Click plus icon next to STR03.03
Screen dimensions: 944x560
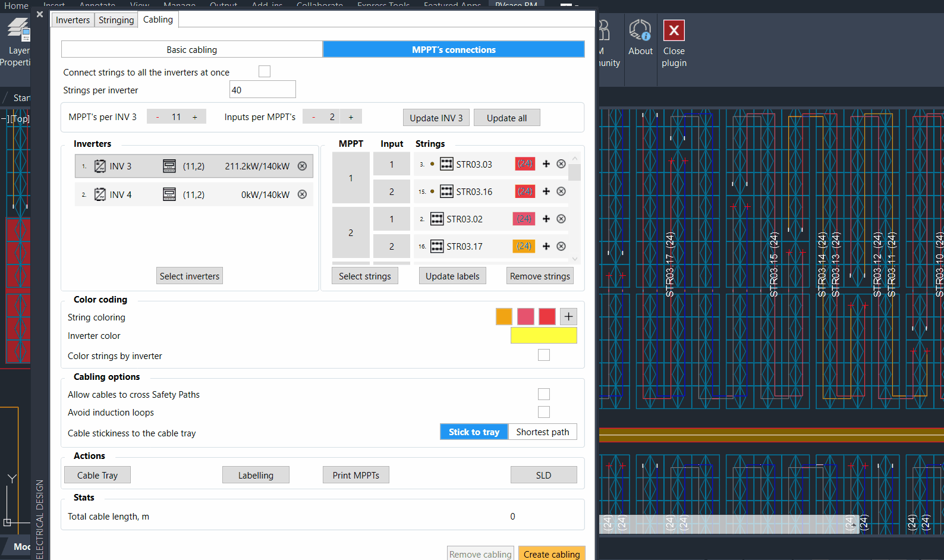click(546, 164)
